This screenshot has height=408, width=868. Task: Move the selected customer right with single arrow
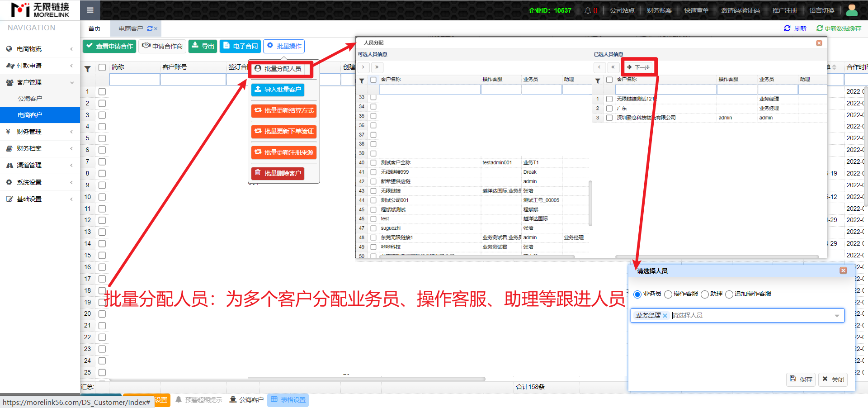point(363,67)
